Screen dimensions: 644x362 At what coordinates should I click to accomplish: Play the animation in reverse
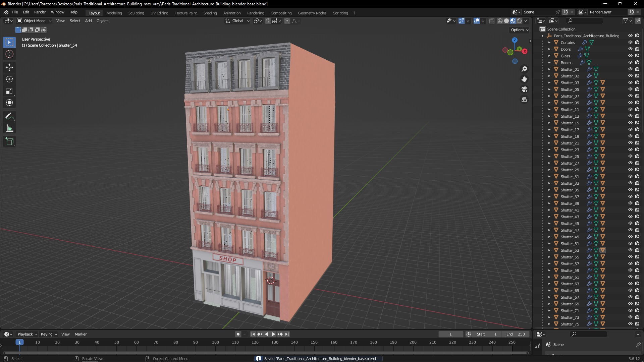[267, 334]
